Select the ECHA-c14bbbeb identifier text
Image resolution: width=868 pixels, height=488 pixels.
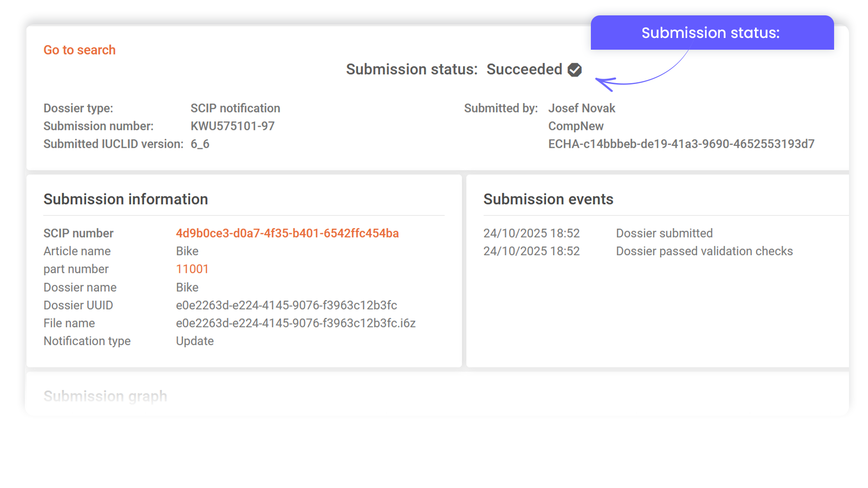(x=681, y=144)
